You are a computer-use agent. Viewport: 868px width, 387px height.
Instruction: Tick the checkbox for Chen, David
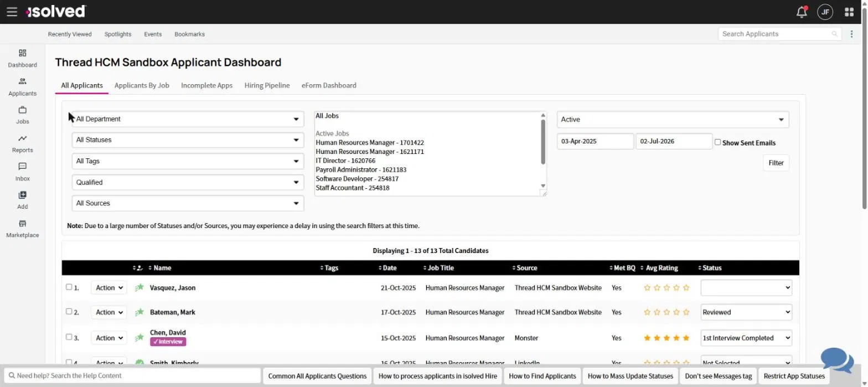(69, 337)
